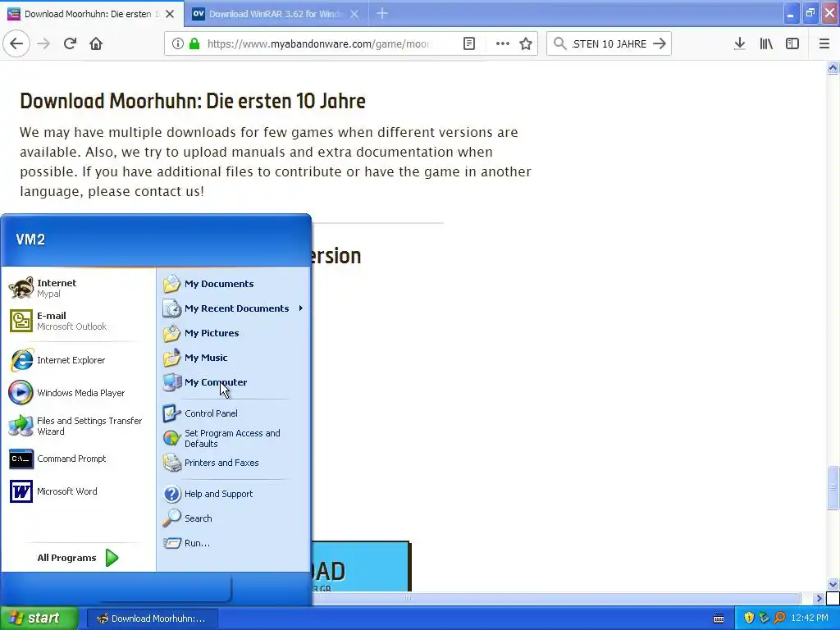Submit the search with the arrow button
The image size is (840, 630).
click(x=660, y=43)
